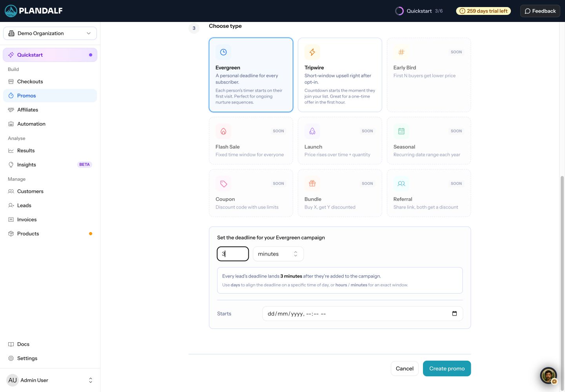Screen dimensions: 565x392
Task: Click the Referral people icon
Action: pyautogui.click(x=401, y=184)
